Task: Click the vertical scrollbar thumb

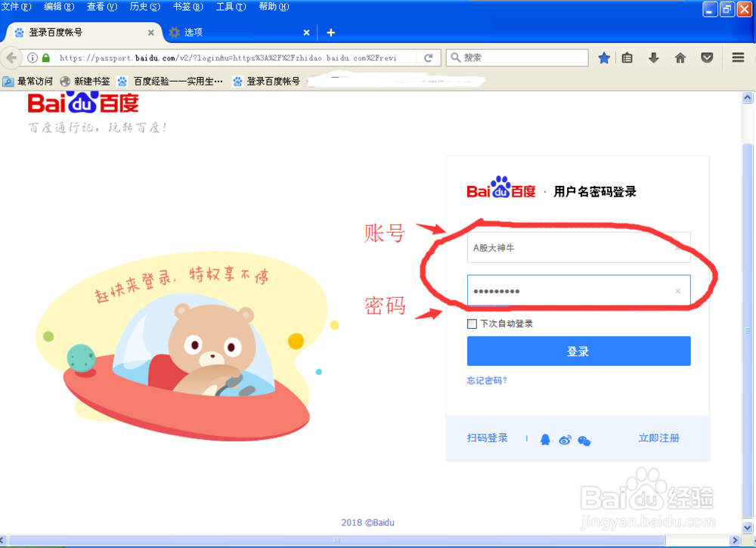Action: pyautogui.click(x=748, y=330)
